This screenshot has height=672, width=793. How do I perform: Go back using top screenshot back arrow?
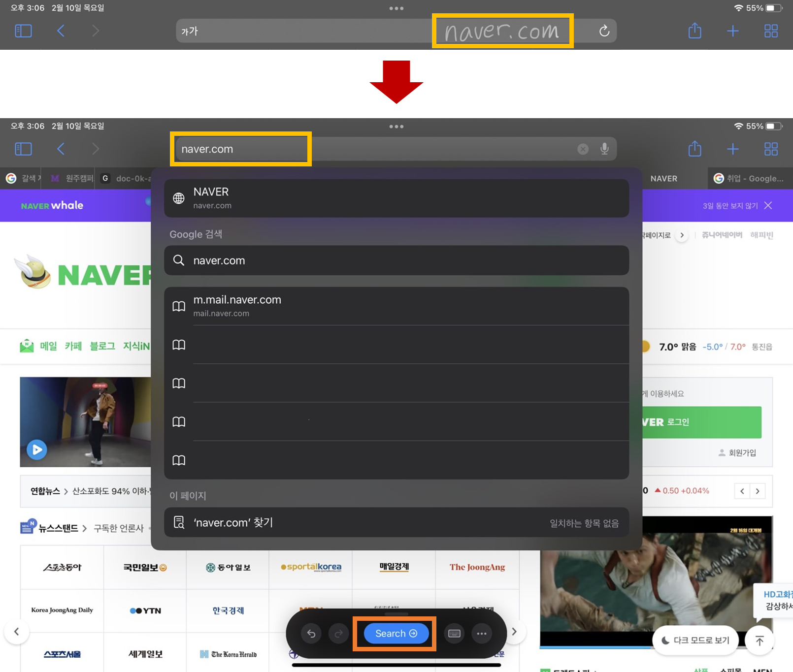click(x=61, y=31)
